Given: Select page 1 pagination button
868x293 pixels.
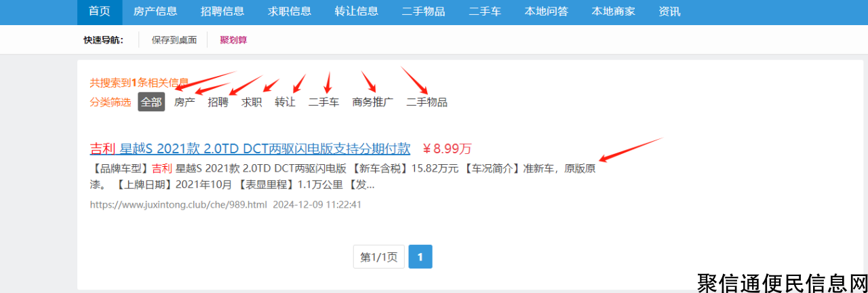Looking at the screenshot, I should [420, 257].
